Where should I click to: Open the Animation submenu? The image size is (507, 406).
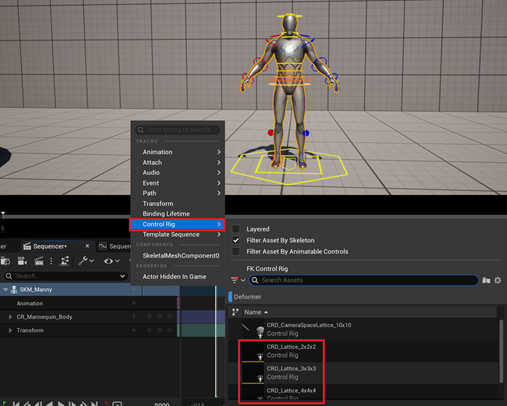[178, 152]
